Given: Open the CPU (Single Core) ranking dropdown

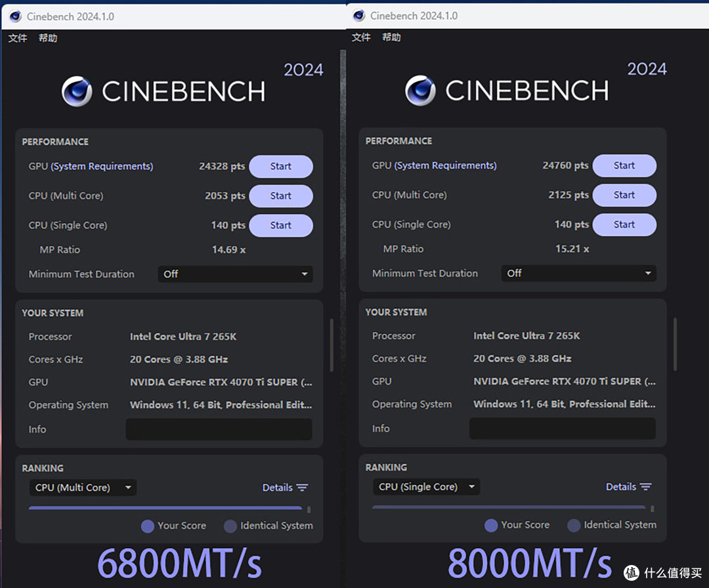Looking at the screenshot, I should pos(427,487).
